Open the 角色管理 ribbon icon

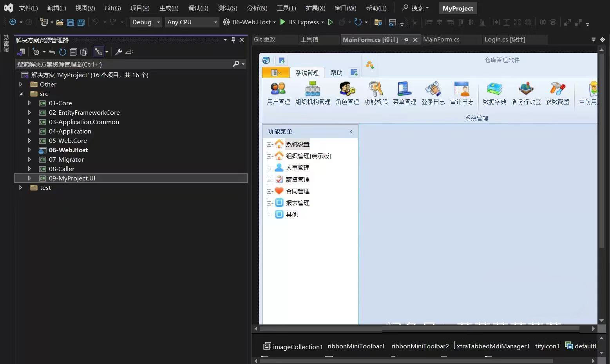pos(347,94)
